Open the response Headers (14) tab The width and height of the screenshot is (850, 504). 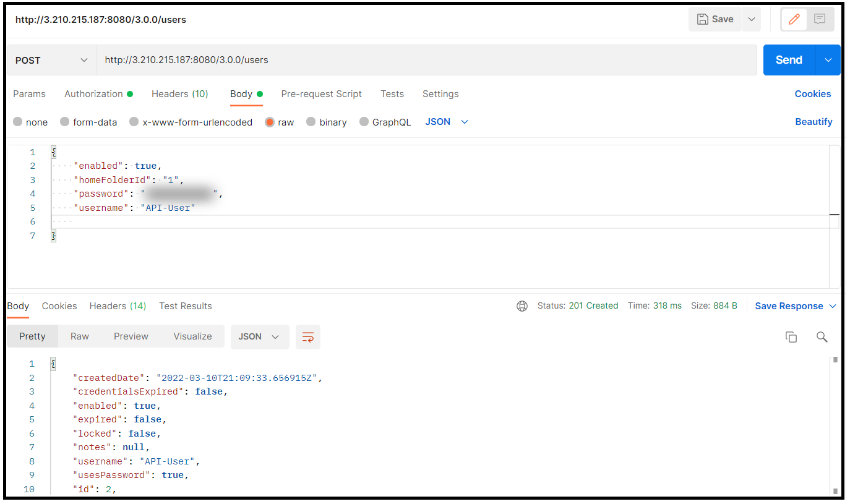pos(118,306)
